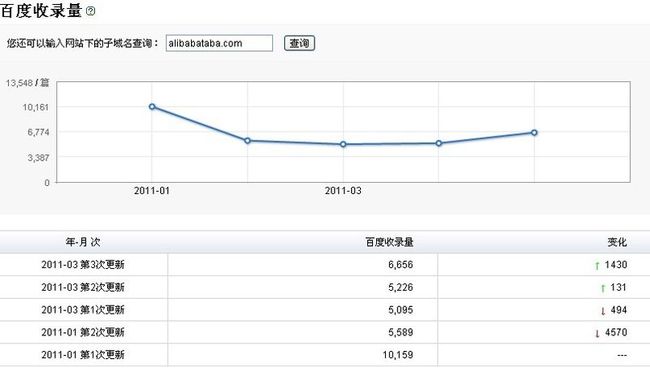Screen dimensions: 650x372
Task: Click the value 10,159 in table
Action: click(398, 355)
